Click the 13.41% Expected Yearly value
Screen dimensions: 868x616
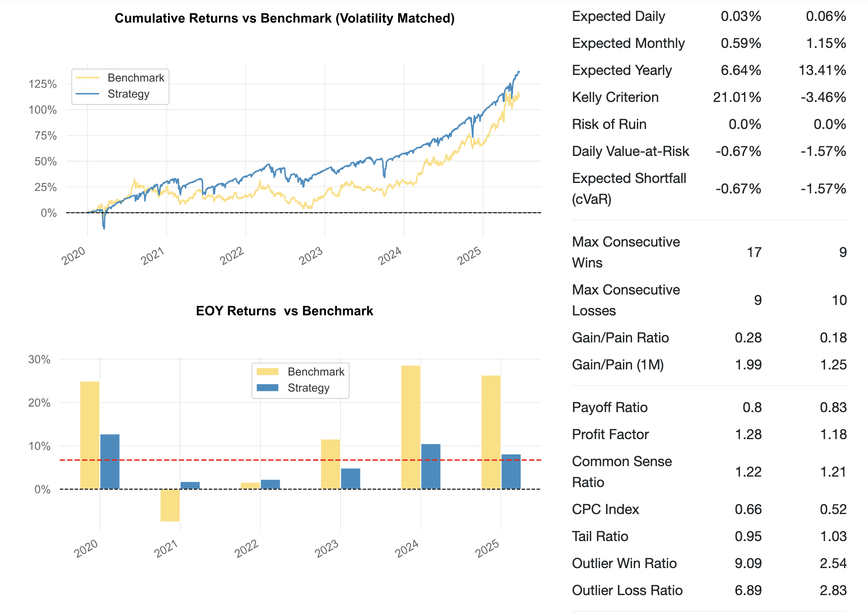822,70
